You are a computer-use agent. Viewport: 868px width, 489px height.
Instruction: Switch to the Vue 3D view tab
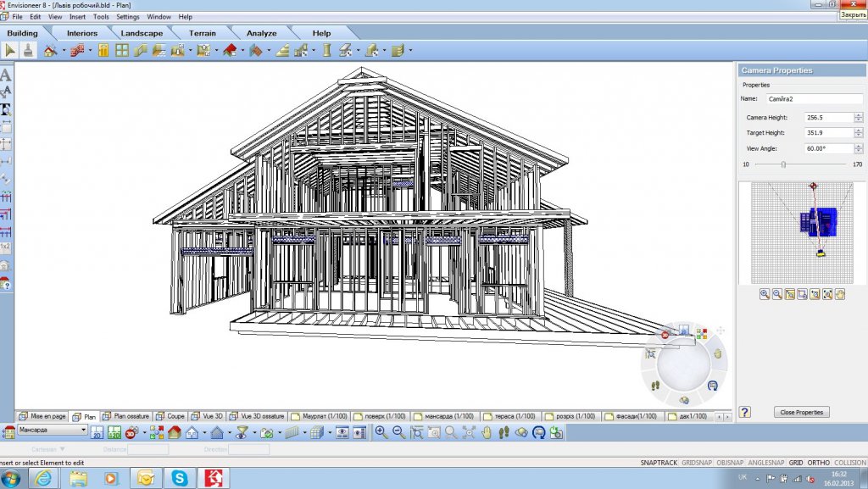208,416
